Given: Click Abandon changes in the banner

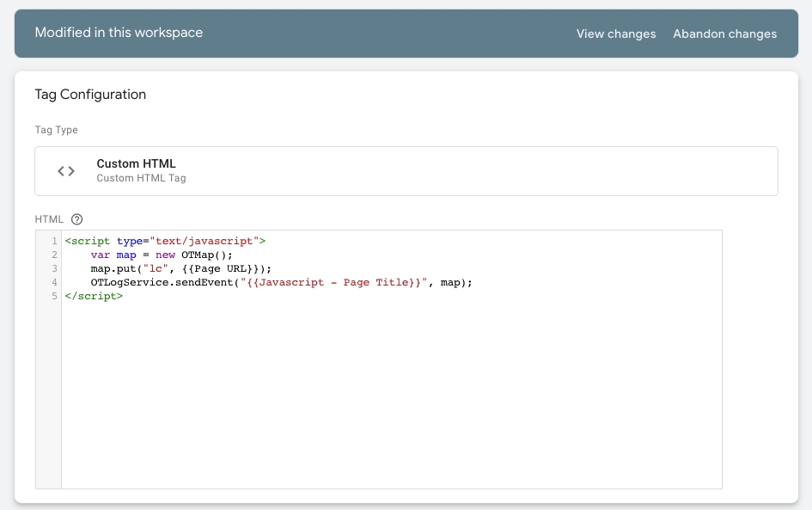Looking at the screenshot, I should [x=724, y=34].
